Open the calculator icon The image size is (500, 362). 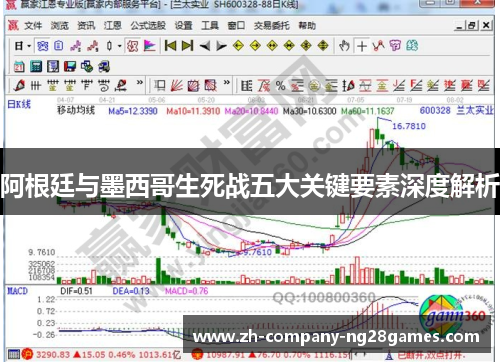point(36,67)
